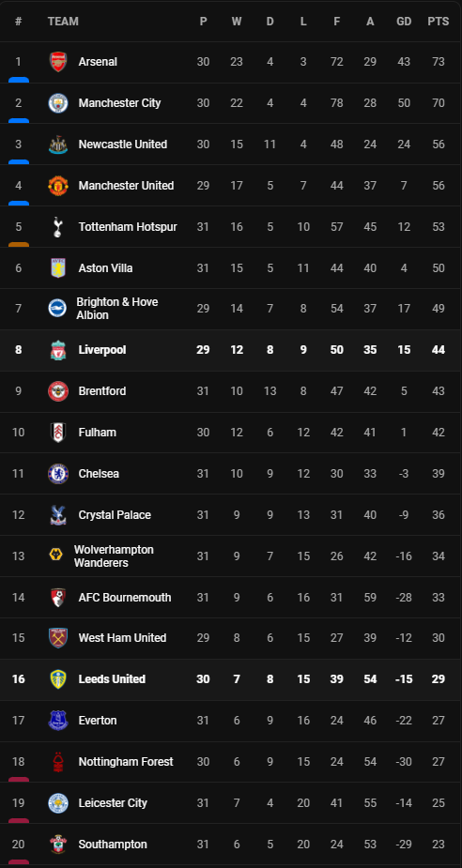Screen dimensions: 462x868
Task: Click the TEAM column header
Action: [x=63, y=22]
